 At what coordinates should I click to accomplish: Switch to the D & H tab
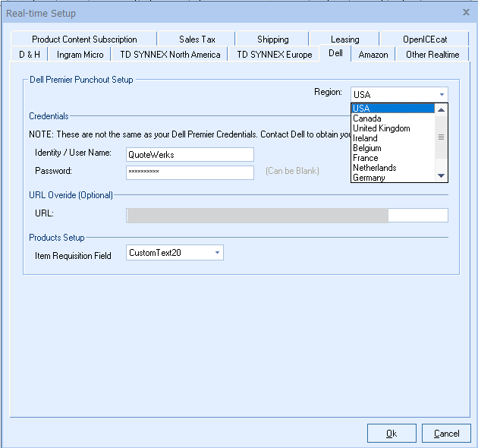click(30, 55)
